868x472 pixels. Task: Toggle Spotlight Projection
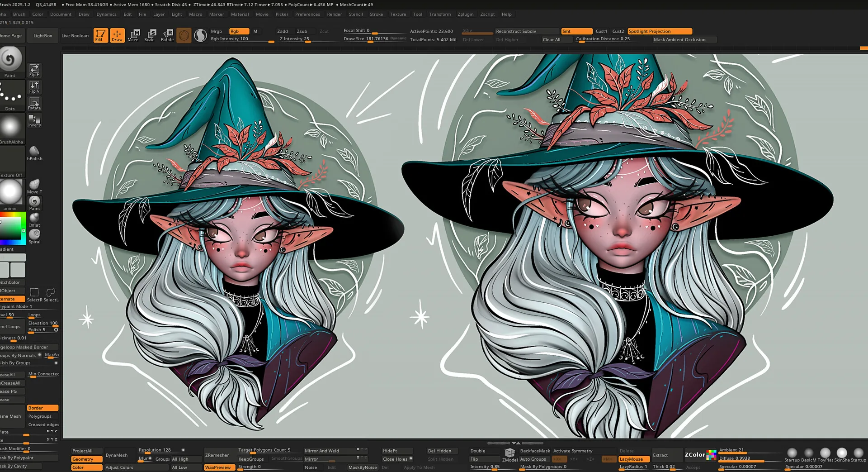(x=660, y=31)
